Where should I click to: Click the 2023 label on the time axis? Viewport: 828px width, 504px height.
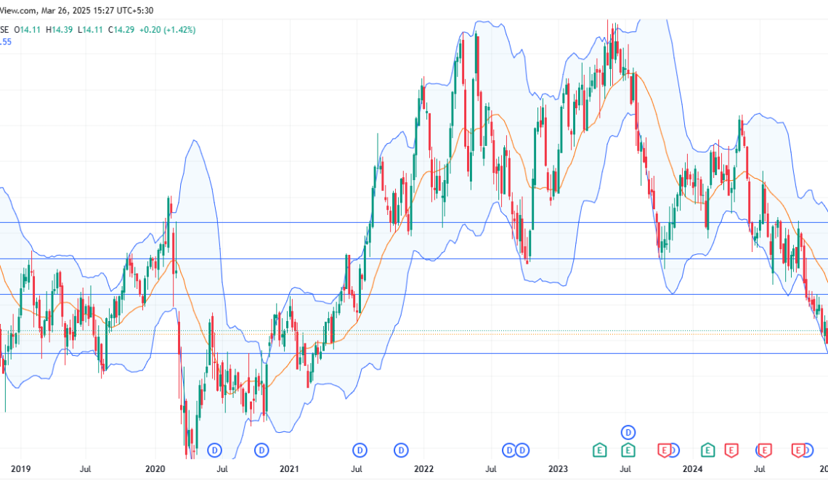558,470
